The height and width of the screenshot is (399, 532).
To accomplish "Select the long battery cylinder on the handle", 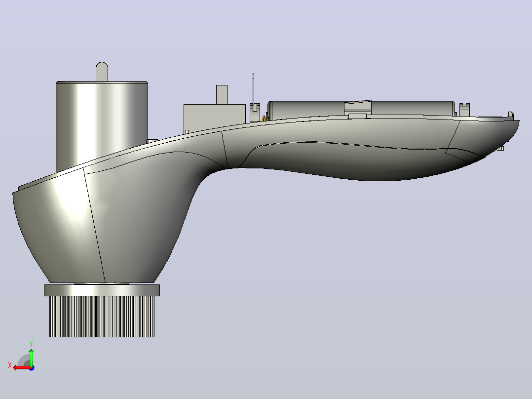I will (x=361, y=110).
